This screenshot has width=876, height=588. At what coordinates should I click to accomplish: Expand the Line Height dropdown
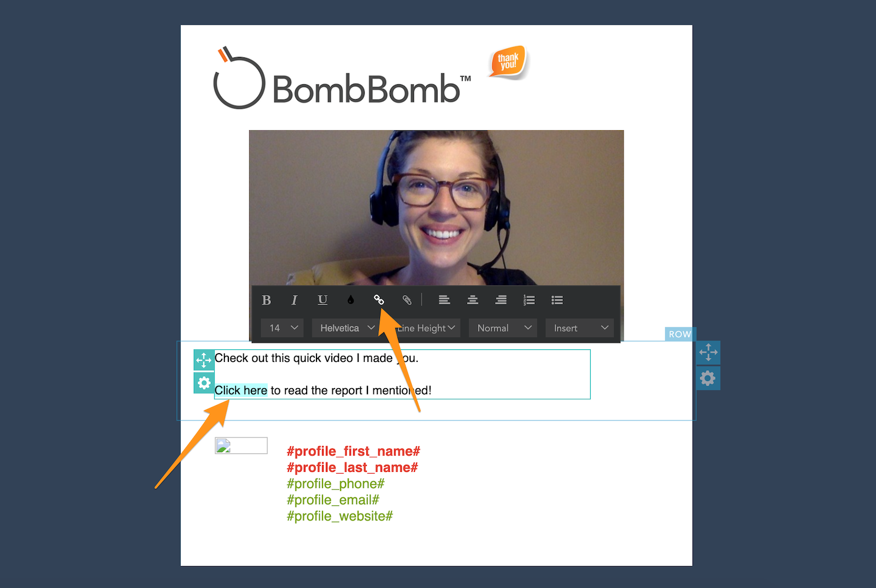pyautogui.click(x=427, y=328)
